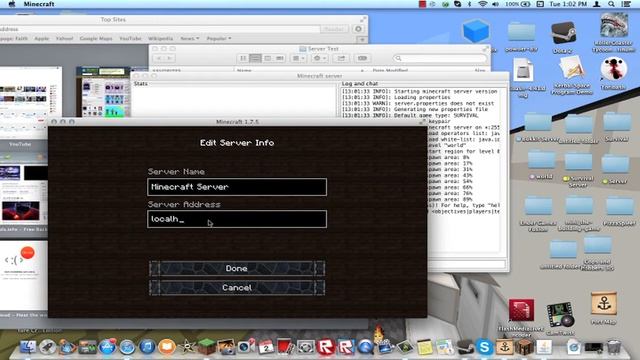Open Spotlight search in the menu bar
Image resolution: width=640 pixels, height=360 pixels.
coord(611,4)
